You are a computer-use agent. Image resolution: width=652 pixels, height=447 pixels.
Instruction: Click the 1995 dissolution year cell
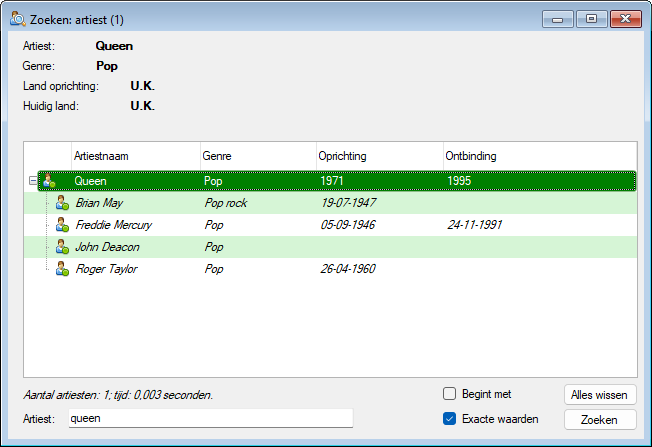click(459, 181)
